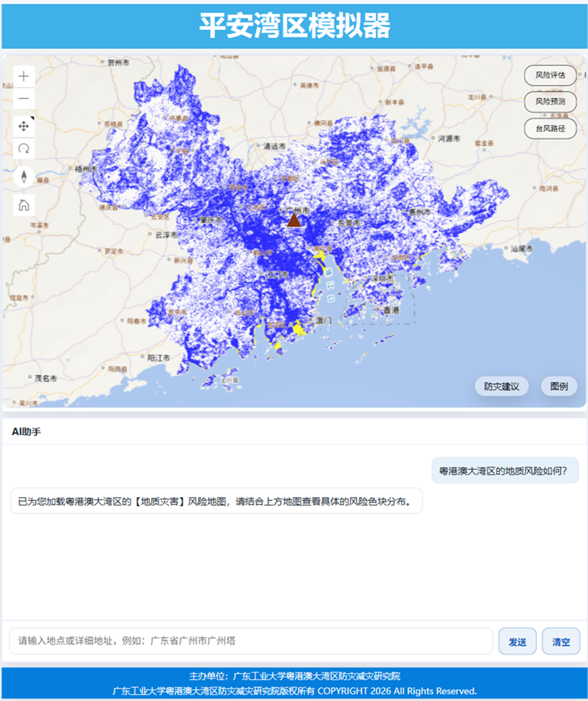Click the AI reply about 地质灾害 map
The height and width of the screenshot is (701, 588).
[216, 502]
